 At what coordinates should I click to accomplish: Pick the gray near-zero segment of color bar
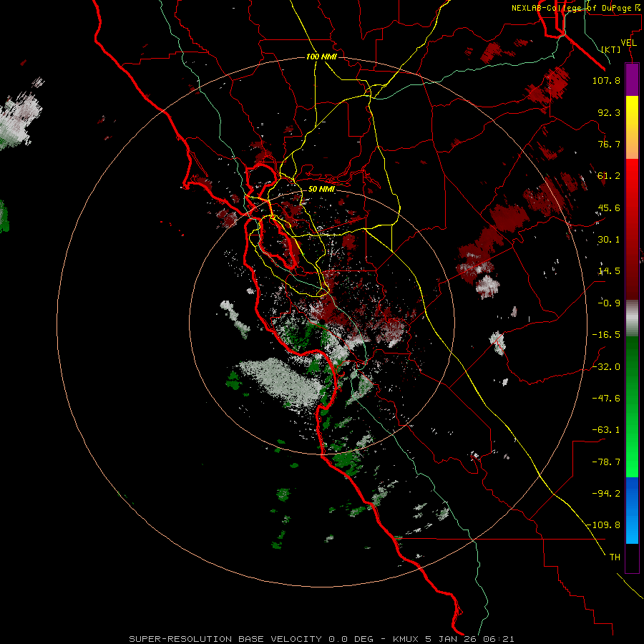[x=632, y=318]
